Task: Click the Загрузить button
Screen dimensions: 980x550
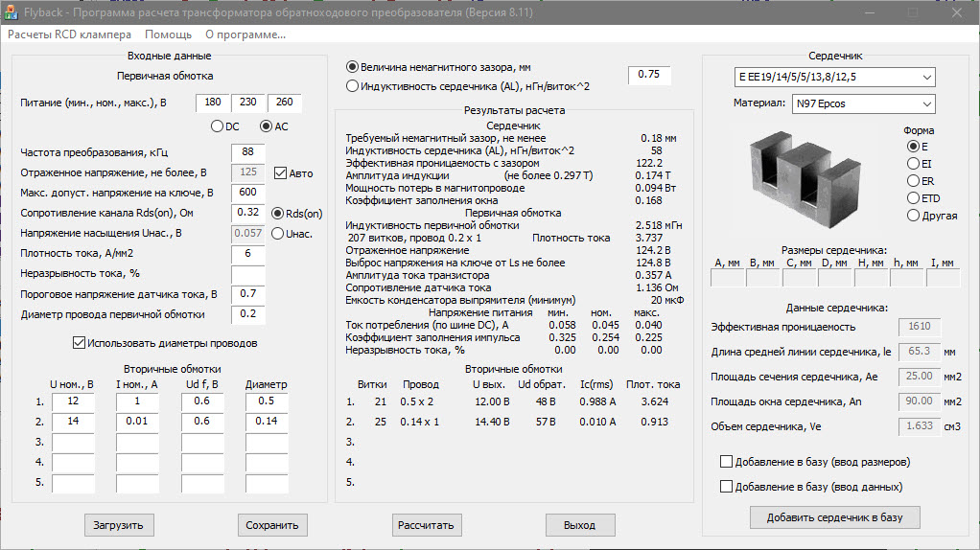Action: 119,525
